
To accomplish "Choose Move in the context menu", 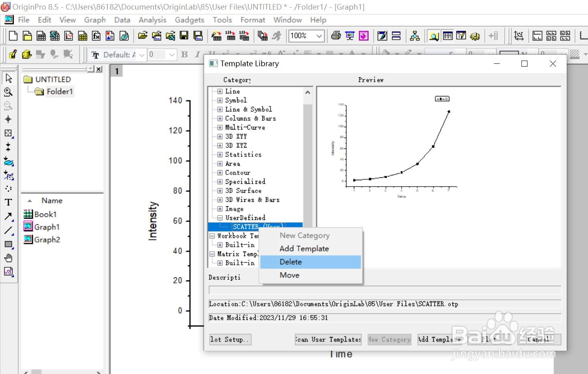I will click(x=311, y=275).
